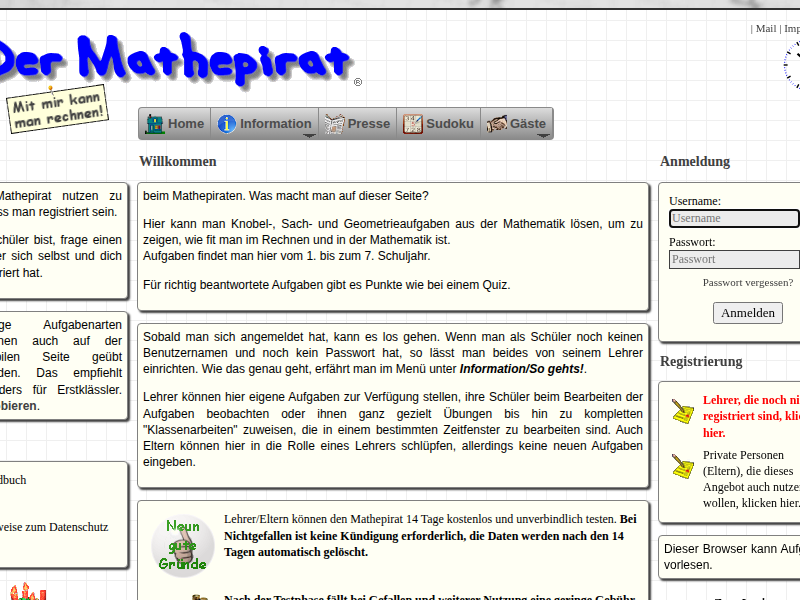The width and height of the screenshot is (800, 600).
Task: Click the 'Passwort vergessen?' link
Action: (747, 283)
